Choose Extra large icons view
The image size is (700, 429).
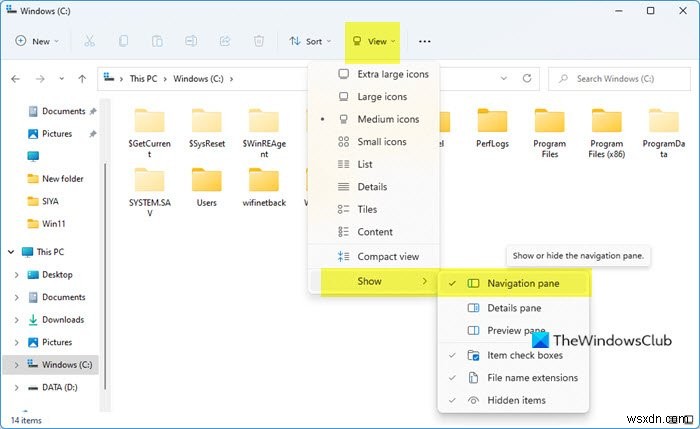pyautogui.click(x=374, y=74)
